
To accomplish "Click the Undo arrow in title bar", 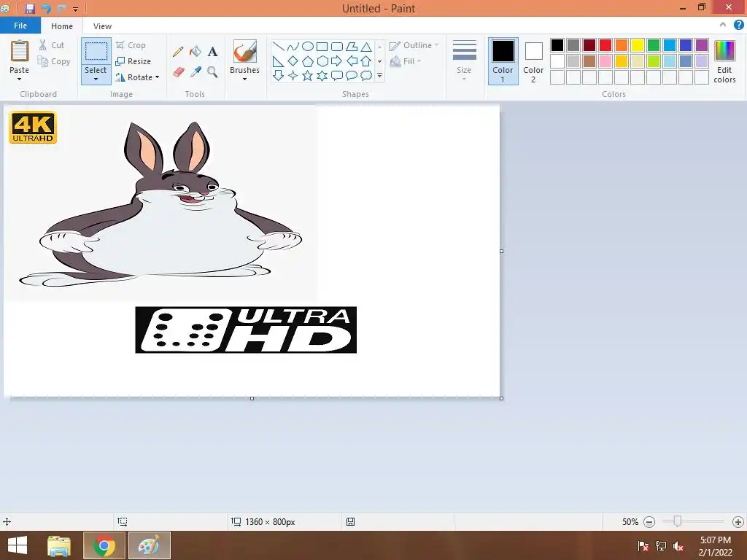I will [46, 9].
